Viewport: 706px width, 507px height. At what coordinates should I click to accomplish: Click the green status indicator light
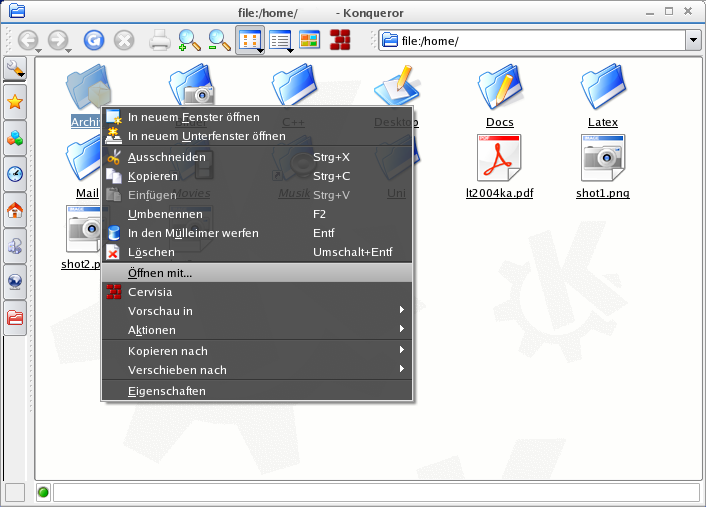(x=43, y=493)
